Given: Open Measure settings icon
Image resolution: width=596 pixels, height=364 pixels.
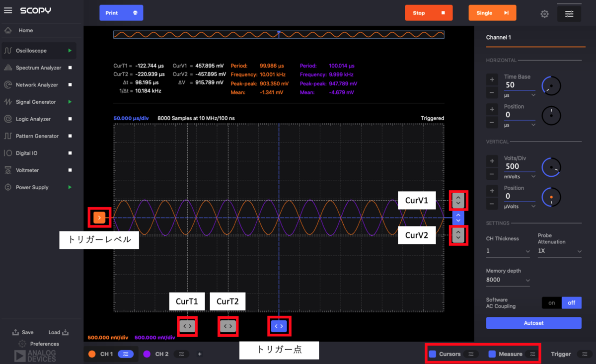Looking at the screenshot, I should (x=532, y=354).
